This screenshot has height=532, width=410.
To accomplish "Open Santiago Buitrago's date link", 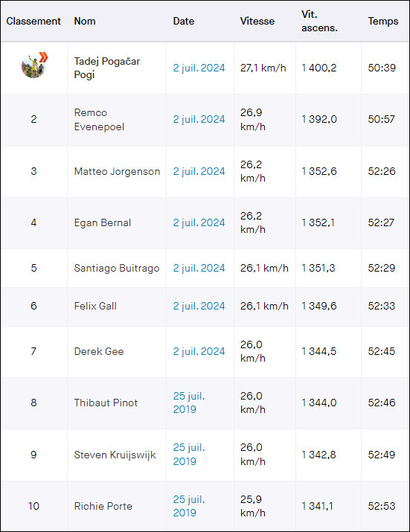I will click(x=199, y=268).
